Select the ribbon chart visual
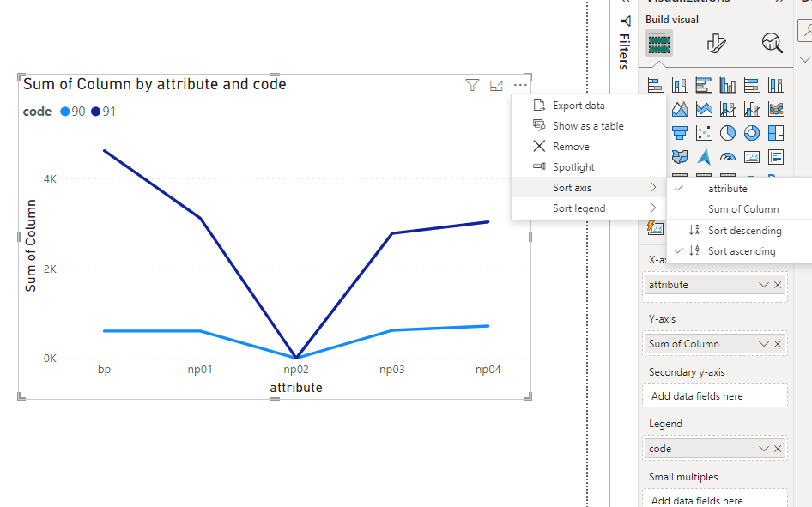Image resolution: width=812 pixels, height=507 pixels. (776, 109)
